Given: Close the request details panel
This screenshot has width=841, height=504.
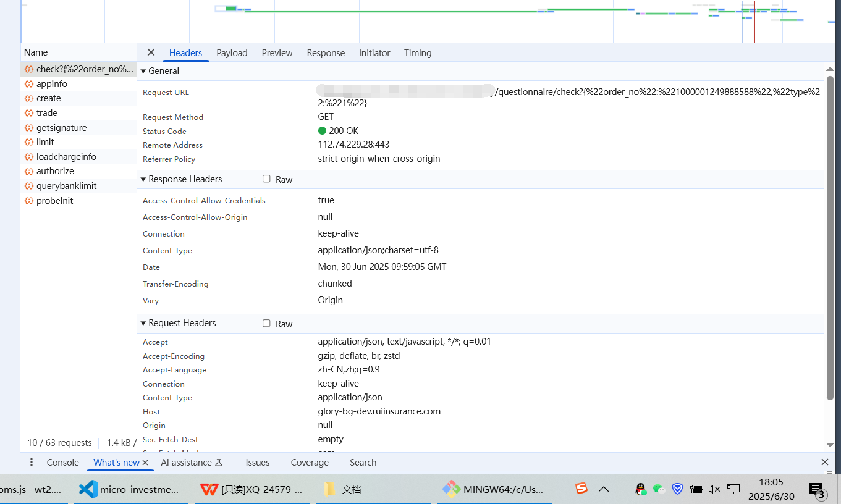Looking at the screenshot, I should (151, 52).
